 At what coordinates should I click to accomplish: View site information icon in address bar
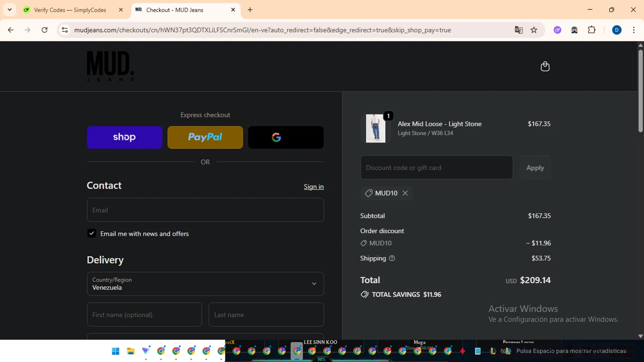(65, 30)
